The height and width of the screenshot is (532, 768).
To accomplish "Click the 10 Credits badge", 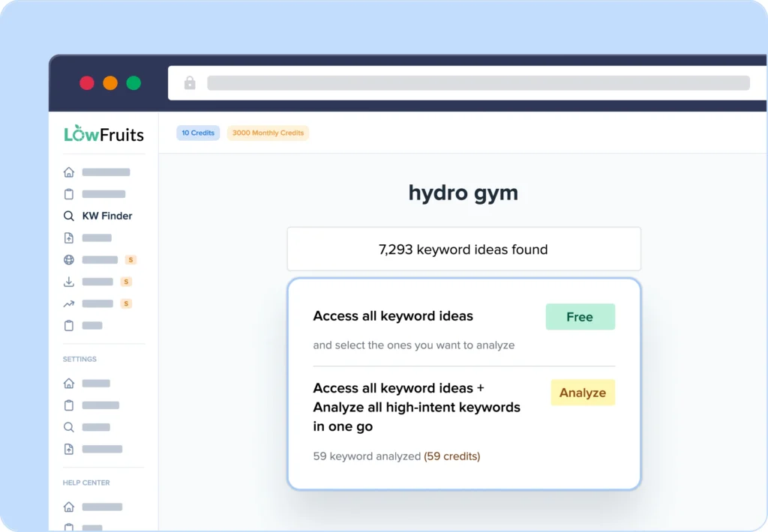I will tap(197, 133).
